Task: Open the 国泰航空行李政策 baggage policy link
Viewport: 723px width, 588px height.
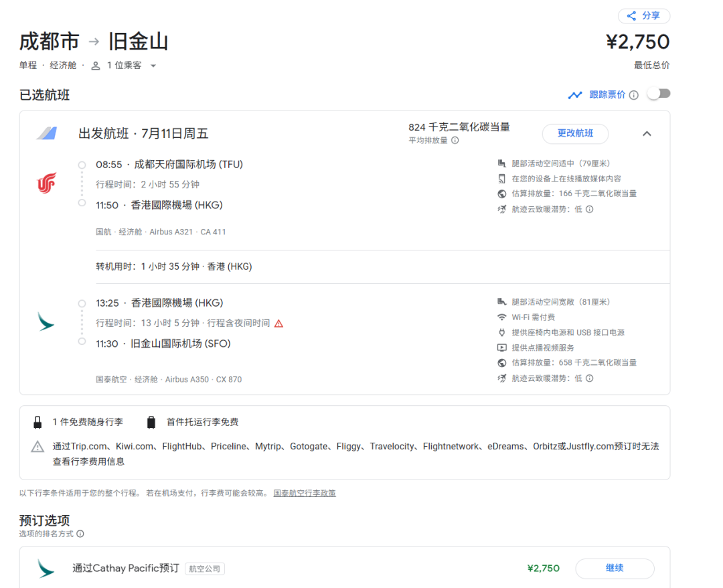Action: 305,494
